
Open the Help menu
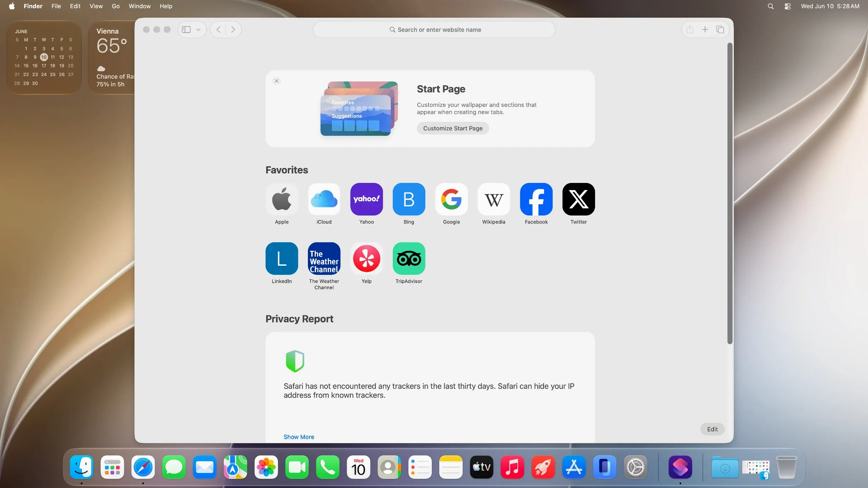pyautogui.click(x=166, y=6)
